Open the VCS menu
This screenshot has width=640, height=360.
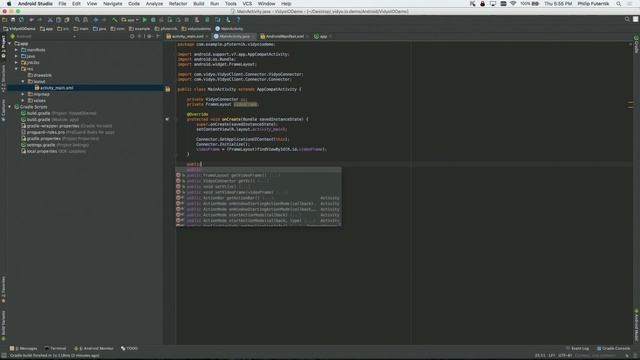click(247, 4)
